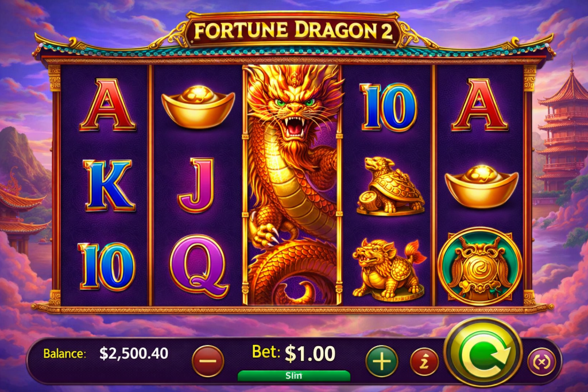Click the pink J symbol
The image size is (588, 392).
[197, 185]
